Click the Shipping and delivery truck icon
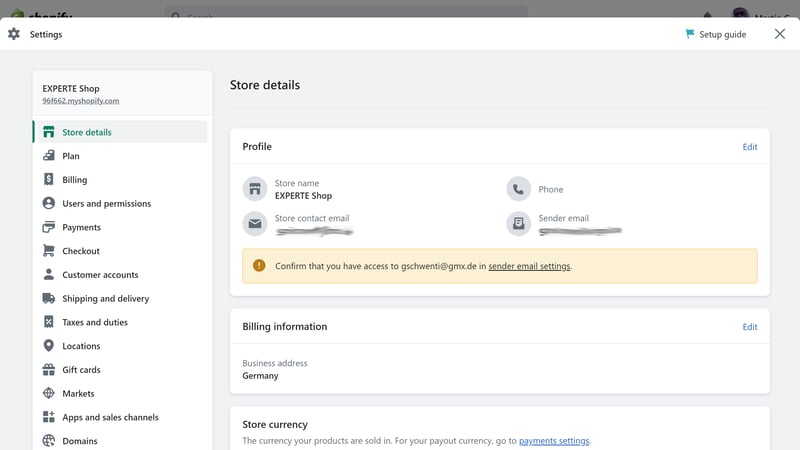This screenshot has height=450, width=800. [x=48, y=298]
